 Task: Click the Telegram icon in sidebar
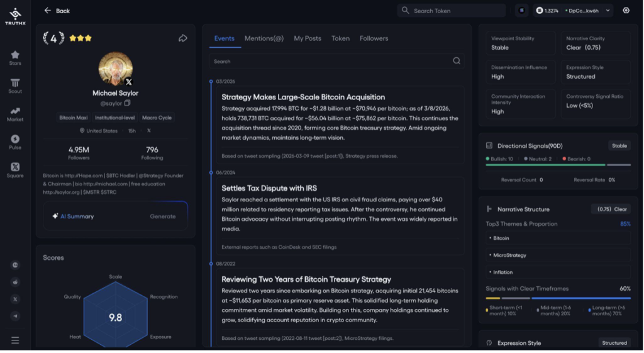[15, 316]
